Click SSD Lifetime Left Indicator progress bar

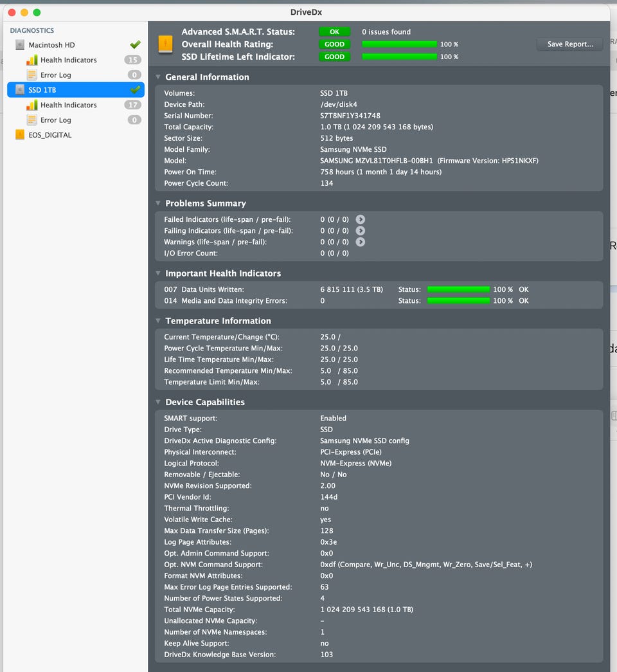coord(399,57)
